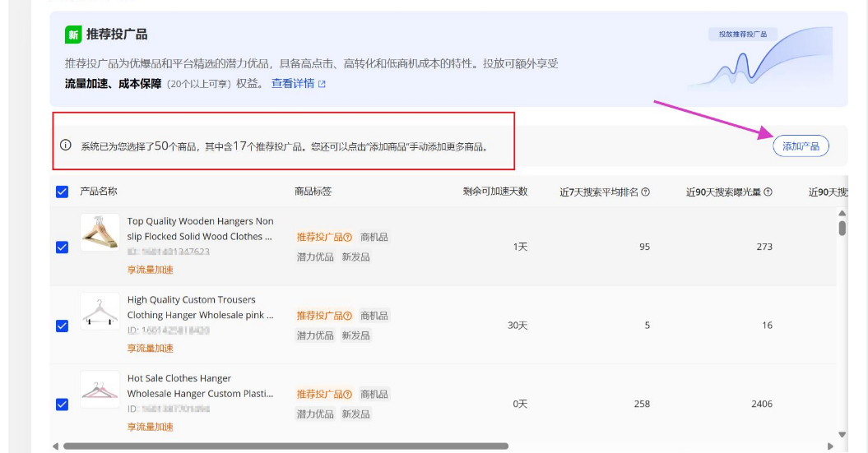Click the green 新 badge icon
Screen dimensions: 868x453
pyautogui.click(x=73, y=35)
